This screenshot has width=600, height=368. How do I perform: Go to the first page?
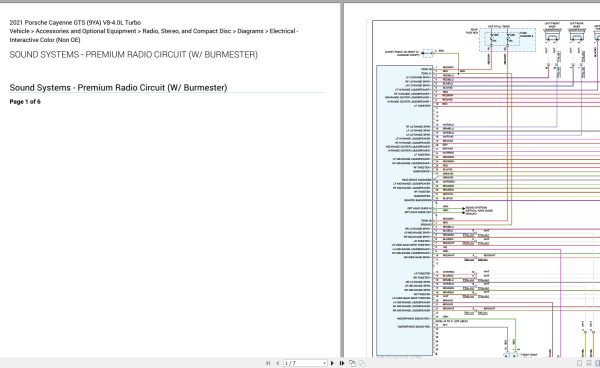pyautogui.click(x=268, y=363)
